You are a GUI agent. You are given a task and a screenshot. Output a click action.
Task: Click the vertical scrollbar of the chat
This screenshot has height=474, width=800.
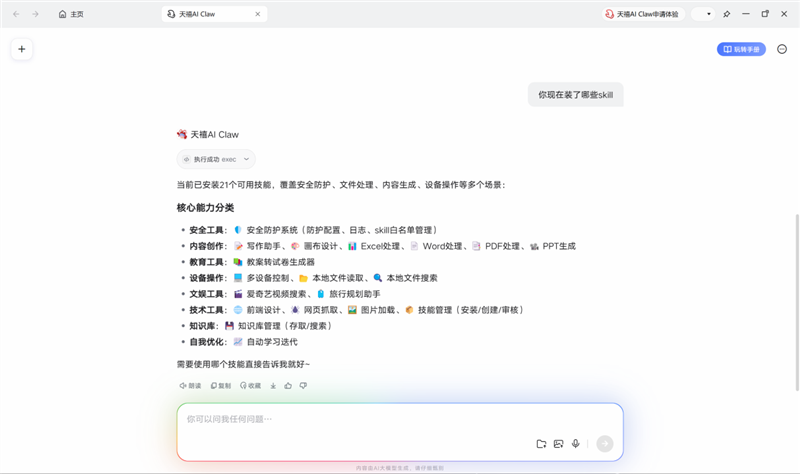[x=797, y=303]
